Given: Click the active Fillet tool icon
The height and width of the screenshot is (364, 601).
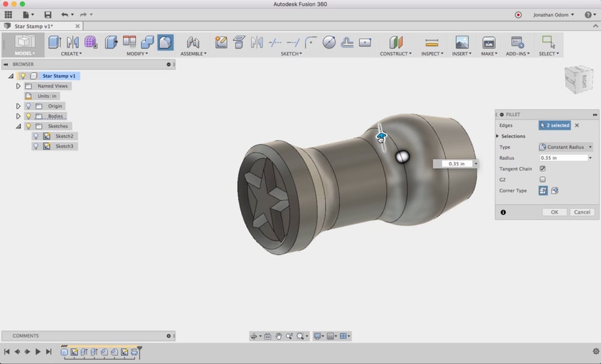Looking at the screenshot, I should [165, 42].
